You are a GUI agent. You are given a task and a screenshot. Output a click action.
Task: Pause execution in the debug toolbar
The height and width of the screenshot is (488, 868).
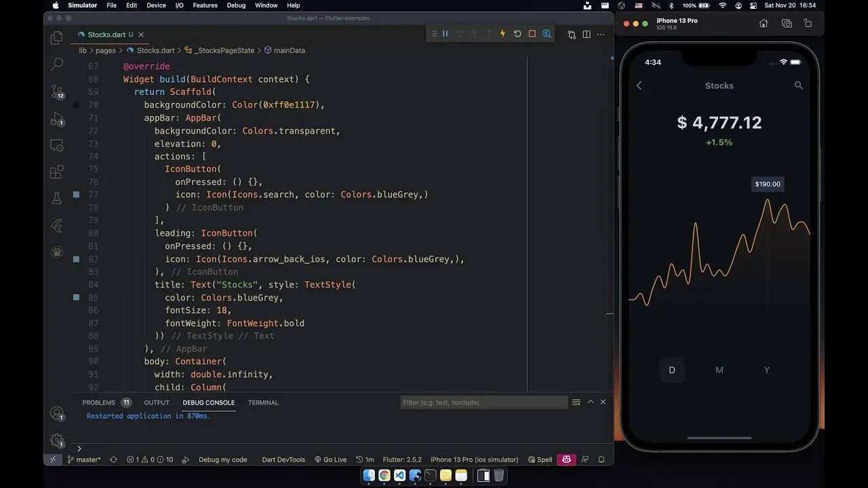click(444, 33)
